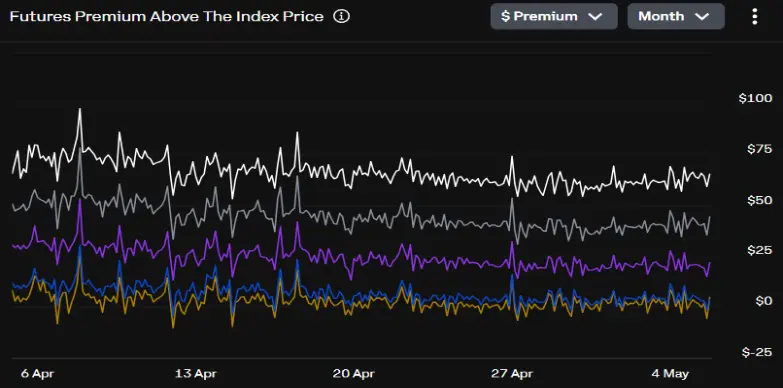This screenshot has height=388, width=783.
Task: Click the chart title 'Futures Premium Above The Index Price'
Action: 167,16
